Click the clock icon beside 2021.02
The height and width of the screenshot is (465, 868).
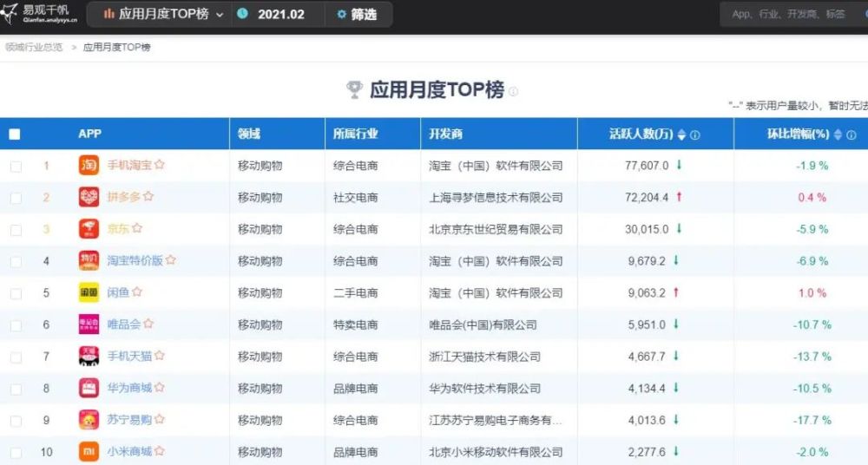[242, 14]
